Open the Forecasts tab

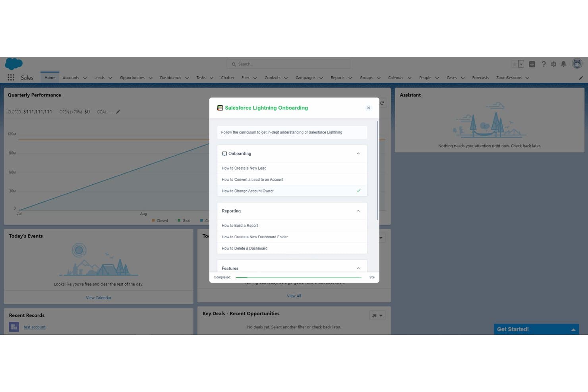[480, 78]
